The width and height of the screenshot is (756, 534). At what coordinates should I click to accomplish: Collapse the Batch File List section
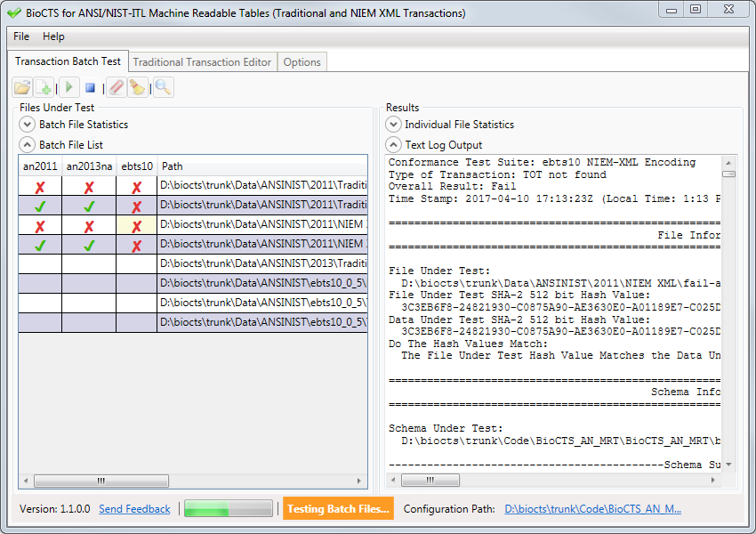click(x=28, y=145)
